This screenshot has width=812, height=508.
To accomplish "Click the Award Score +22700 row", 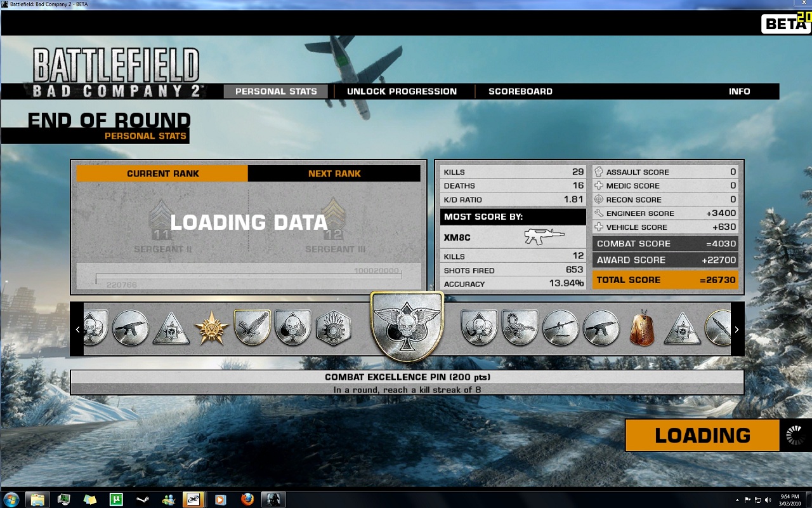I will [665, 260].
